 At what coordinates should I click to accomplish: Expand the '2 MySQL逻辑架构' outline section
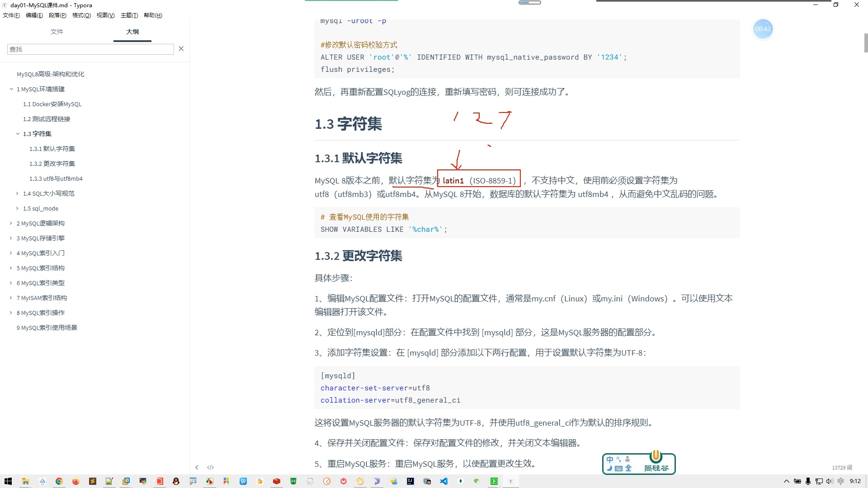[x=11, y=223]
